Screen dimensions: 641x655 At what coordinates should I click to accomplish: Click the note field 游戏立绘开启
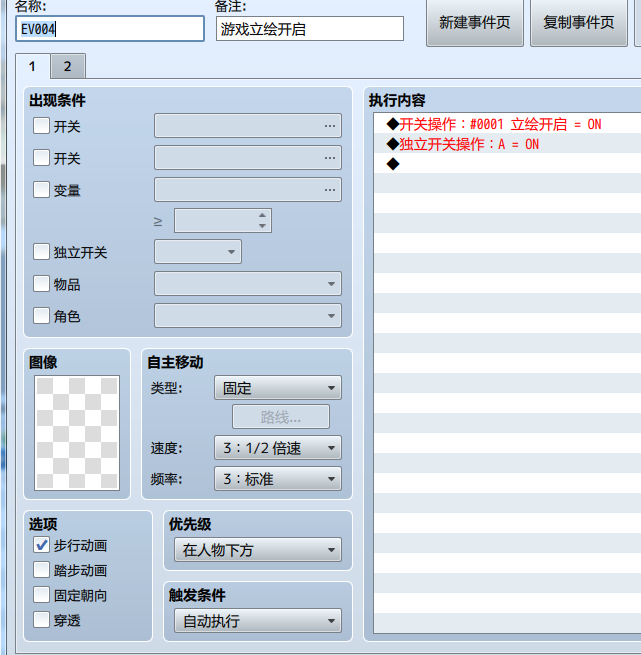pyautogui.click(x=310, y=29)
